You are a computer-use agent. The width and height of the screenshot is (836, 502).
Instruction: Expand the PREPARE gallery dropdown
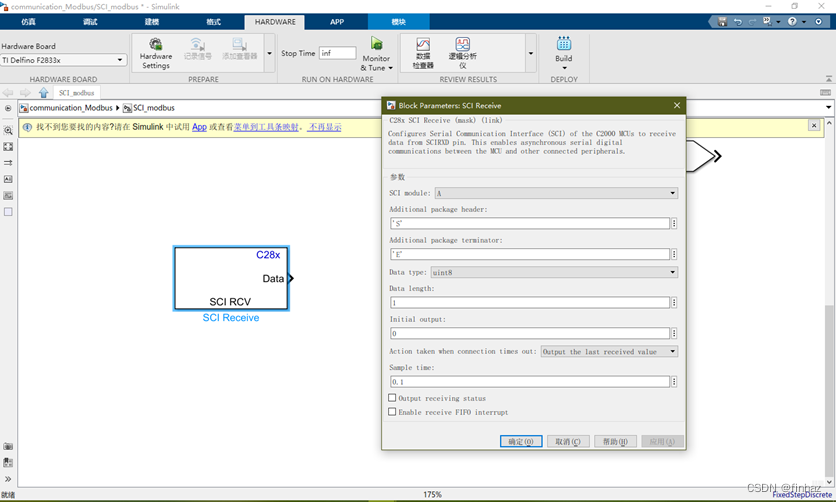tap(269, 53)
